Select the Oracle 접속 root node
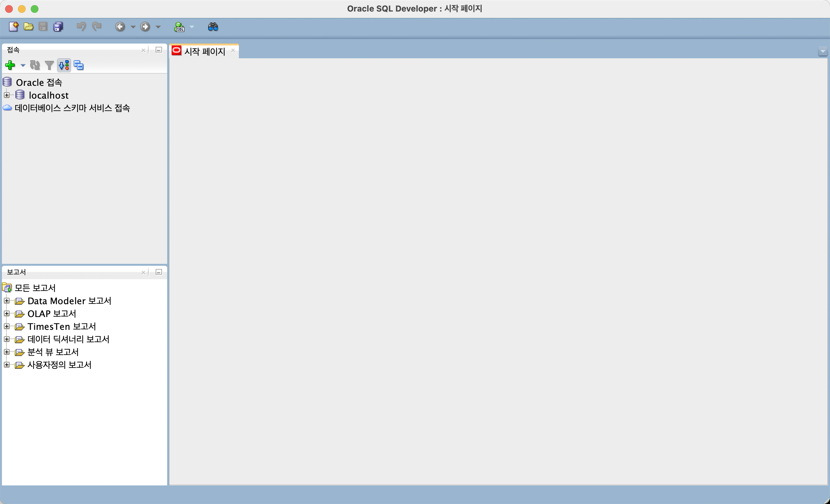Screen dimensions: 830x504 (x=39, y=82)
